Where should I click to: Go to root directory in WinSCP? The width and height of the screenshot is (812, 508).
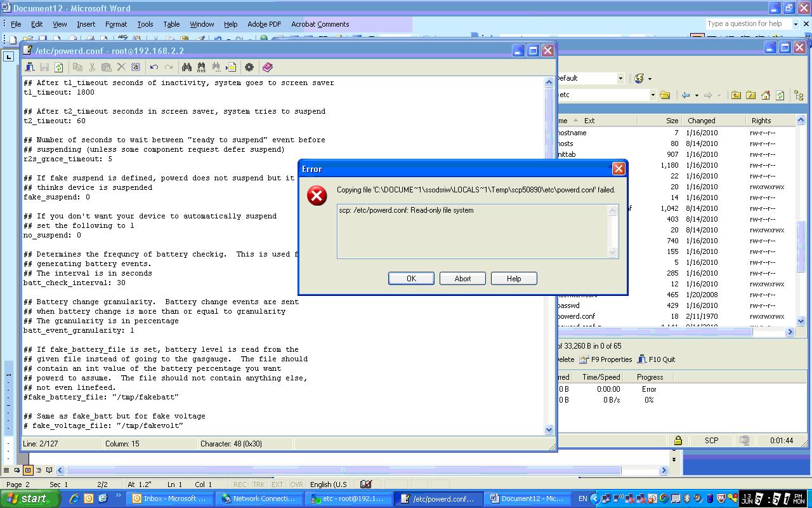coord(750,95)
